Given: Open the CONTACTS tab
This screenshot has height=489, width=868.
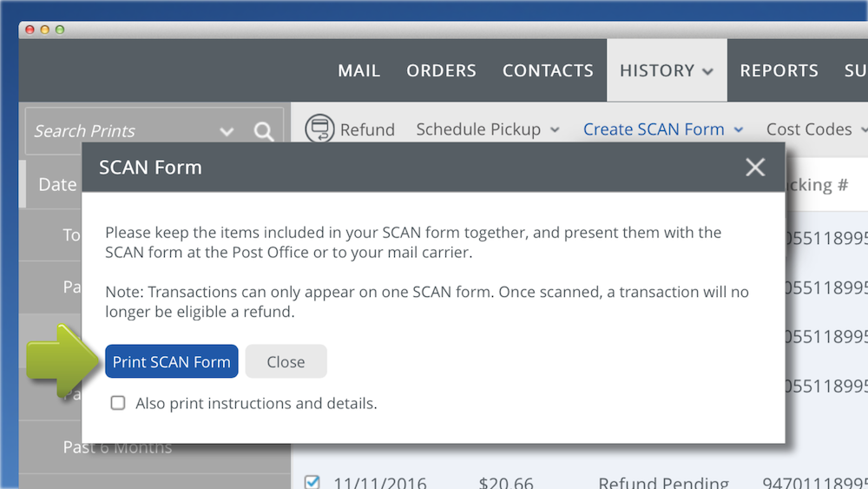Looking at the screenshot, I should click(x=548, y=70).
